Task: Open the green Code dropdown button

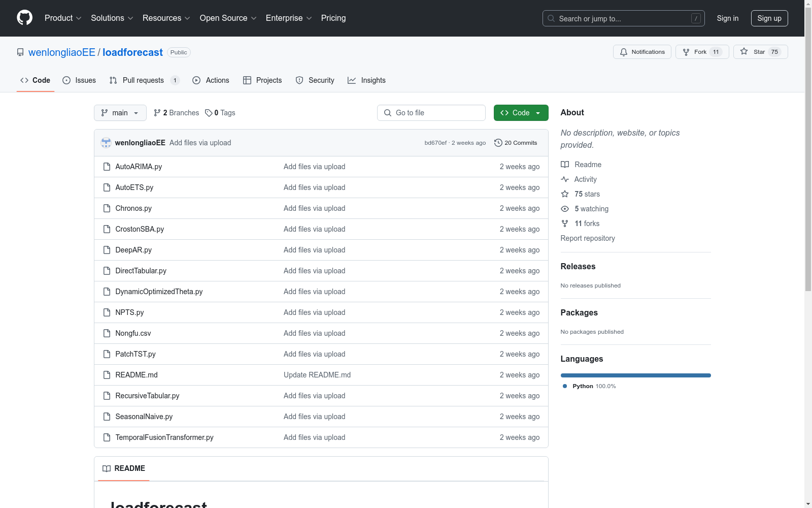Action: (x=521, y=113)
